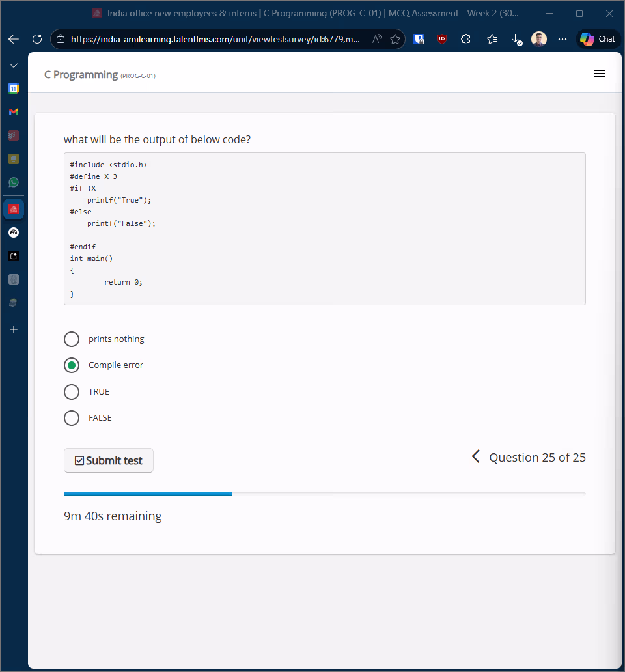Go to previous question using the arrow
The width and height of the screenshot is (625, 672).
(x=476, y=457)
